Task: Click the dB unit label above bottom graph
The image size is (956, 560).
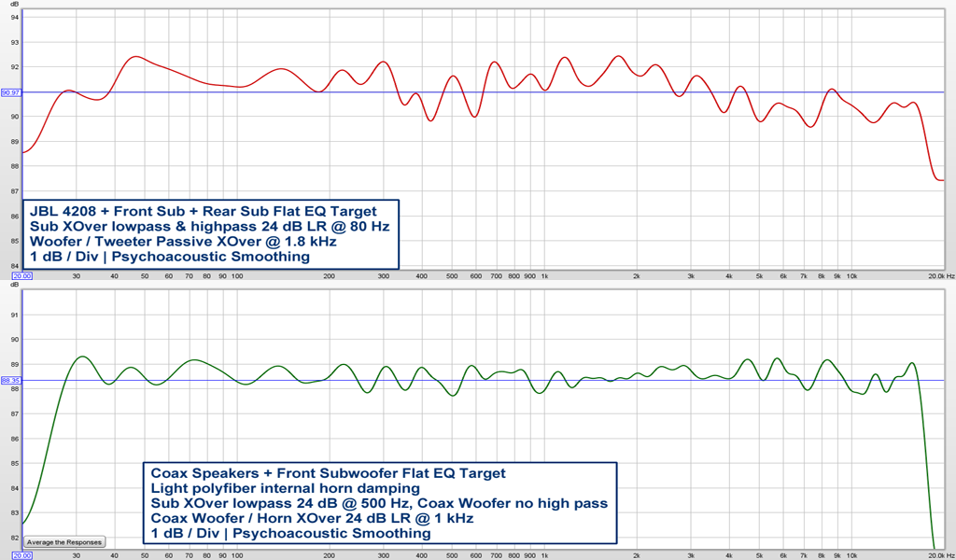Action: pos(13,285)
